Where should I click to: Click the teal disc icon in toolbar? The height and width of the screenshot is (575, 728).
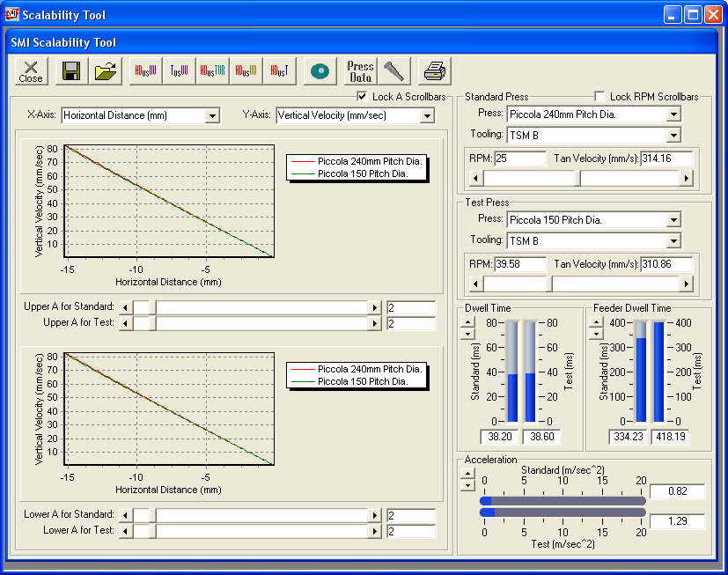point(320,71)
